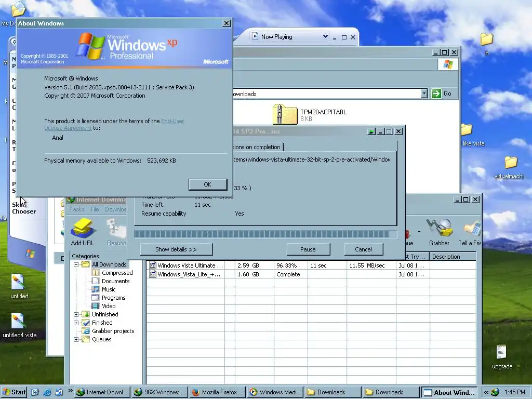Cancel the download in progress dialog

tap(363, 249)
